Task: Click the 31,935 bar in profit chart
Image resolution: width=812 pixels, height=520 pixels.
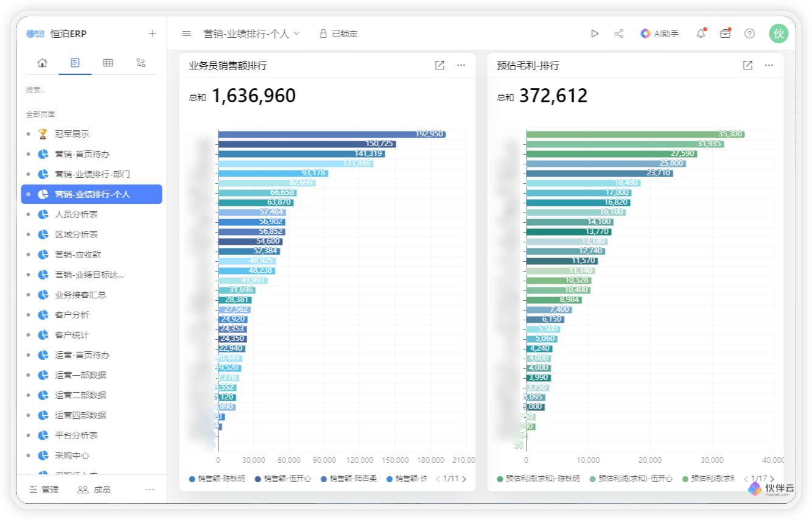Action: (625, 144)
